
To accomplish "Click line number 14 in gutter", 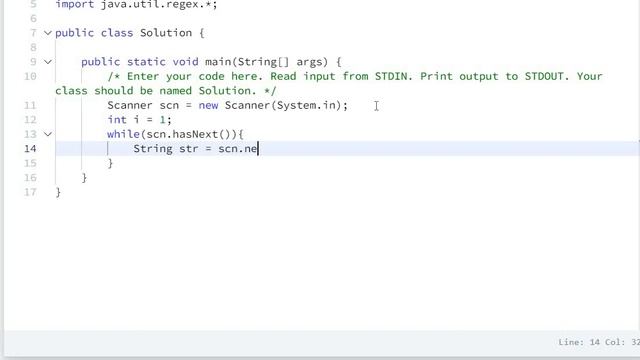I will (x=30, y=149).
